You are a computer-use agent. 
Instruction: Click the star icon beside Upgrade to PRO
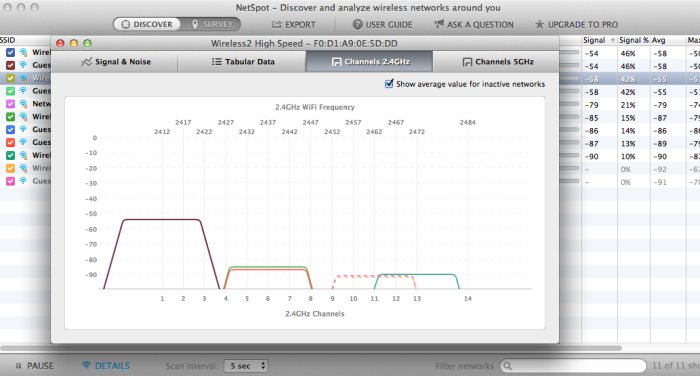pos(539,24)
